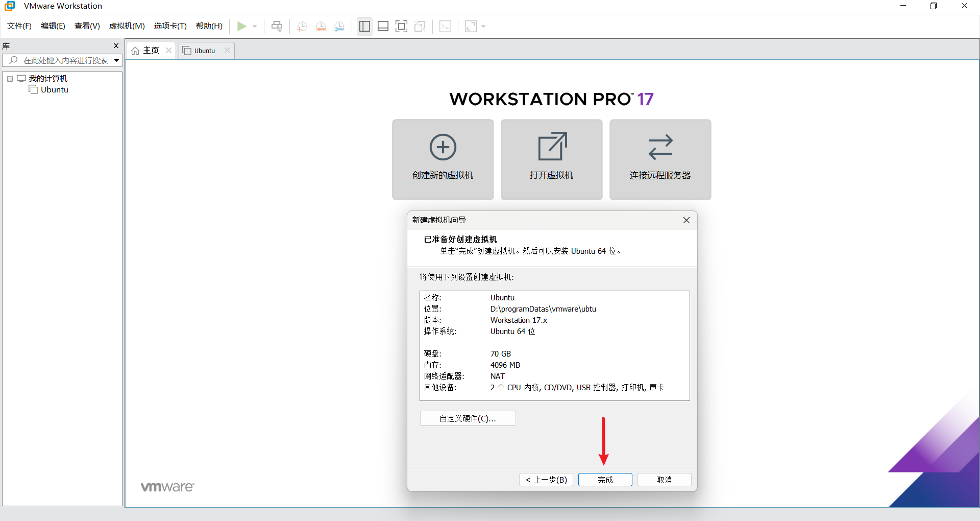Open the library search filter dropdown
Image resolution: width=980 pixels, height=521 pixels.
pos(117,60)
